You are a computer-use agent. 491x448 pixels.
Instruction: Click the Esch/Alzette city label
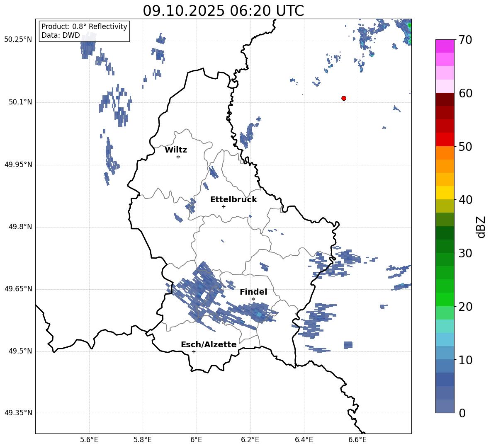209,344
